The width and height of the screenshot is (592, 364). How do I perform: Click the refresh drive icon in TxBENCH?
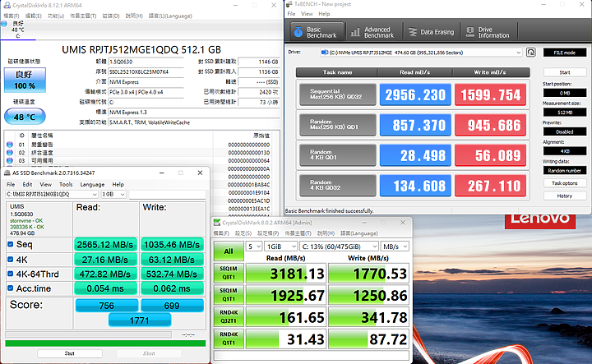[531, 53]
